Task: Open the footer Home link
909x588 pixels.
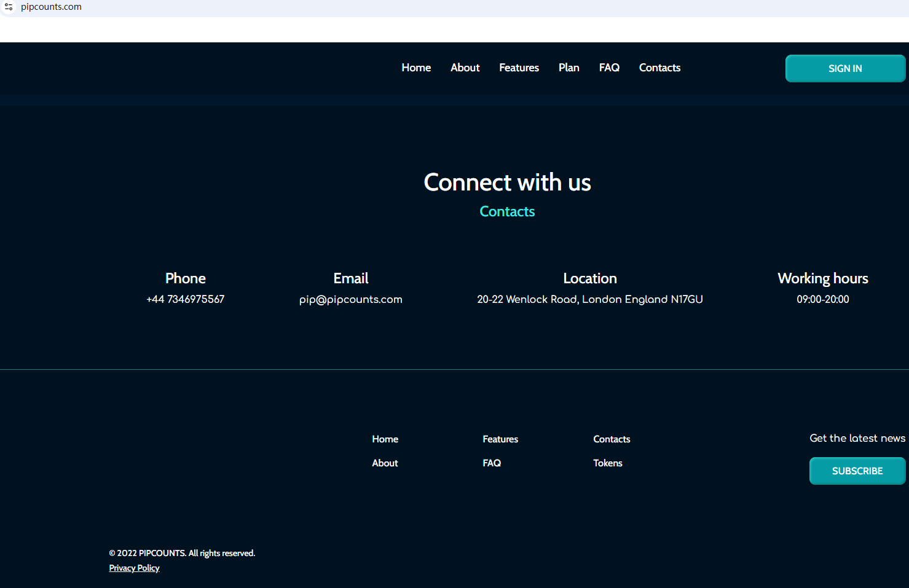Action: pos(385,439)
